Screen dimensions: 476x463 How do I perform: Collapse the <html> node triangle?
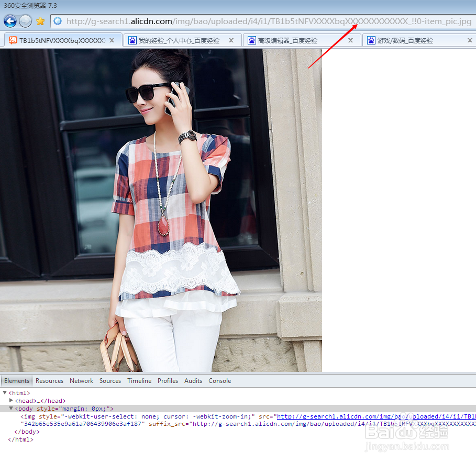(5, 393)
